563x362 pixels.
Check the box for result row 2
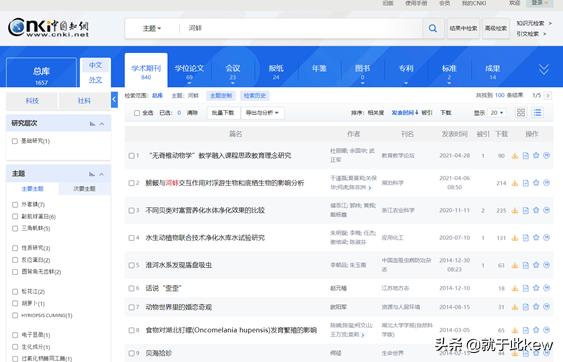pyautogui.click(x=131, y=183)
